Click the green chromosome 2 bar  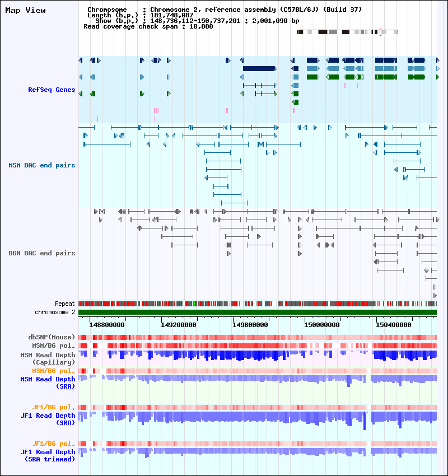[258, 312]
